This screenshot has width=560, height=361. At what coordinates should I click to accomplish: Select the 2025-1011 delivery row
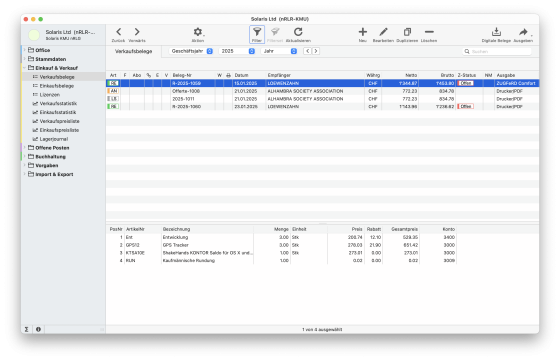[322, 99]
